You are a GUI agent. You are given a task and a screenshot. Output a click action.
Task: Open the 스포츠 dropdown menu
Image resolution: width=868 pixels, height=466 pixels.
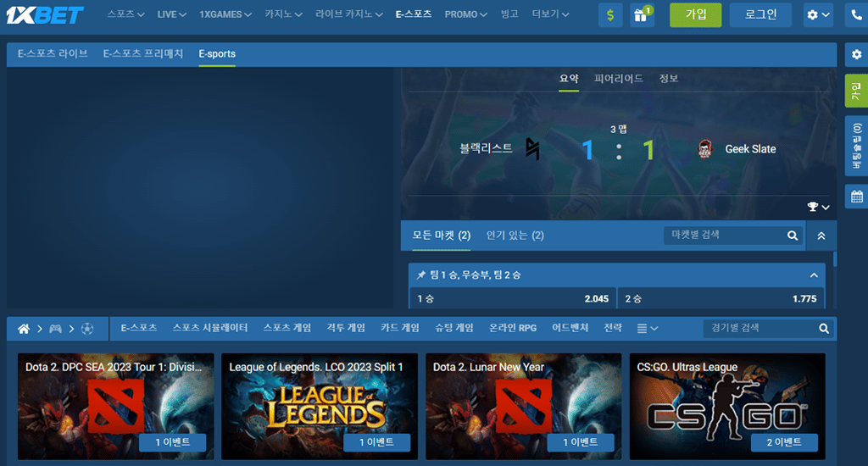point(125,14)
